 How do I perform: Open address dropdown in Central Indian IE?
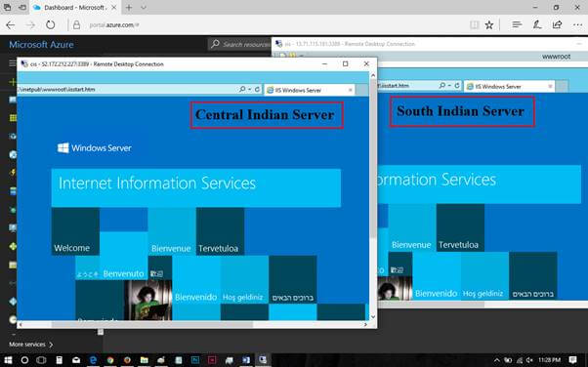point(249,89)
